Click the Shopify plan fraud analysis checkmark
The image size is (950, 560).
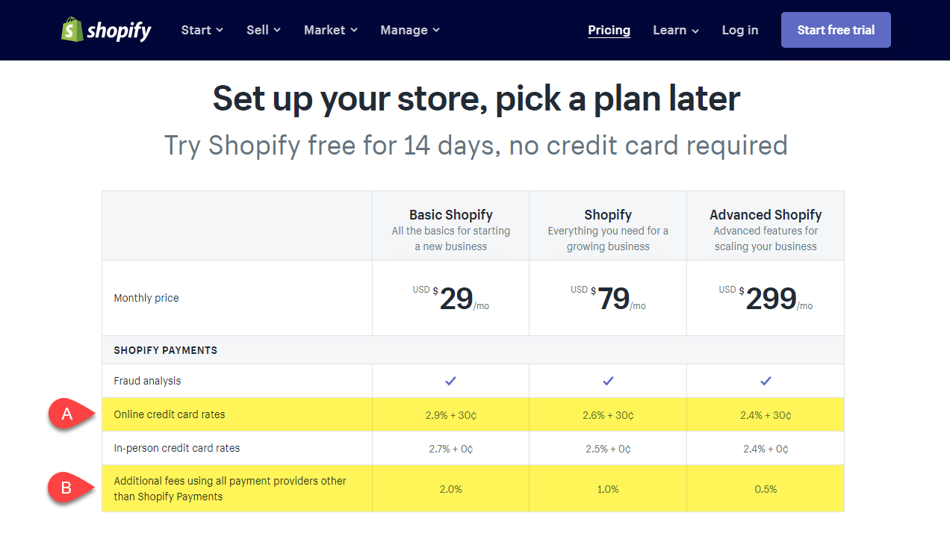608,381
